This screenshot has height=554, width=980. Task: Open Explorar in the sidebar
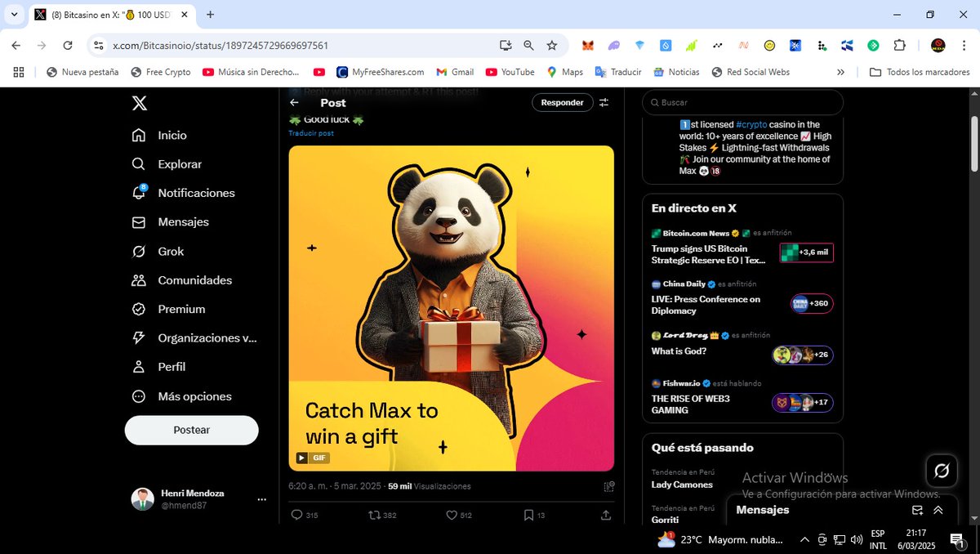[x=167, y=164]
